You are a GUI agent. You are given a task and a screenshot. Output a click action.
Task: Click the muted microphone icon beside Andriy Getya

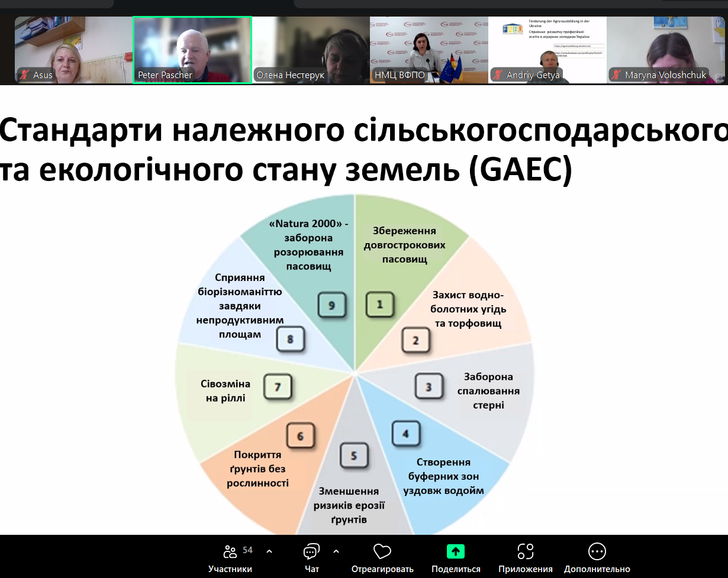coord(498,75)
